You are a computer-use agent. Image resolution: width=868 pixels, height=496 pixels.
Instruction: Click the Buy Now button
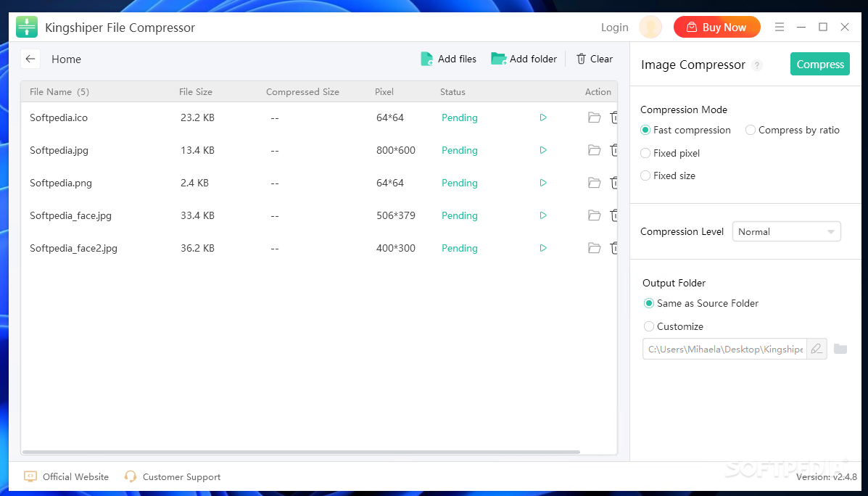tap(717, 27)
